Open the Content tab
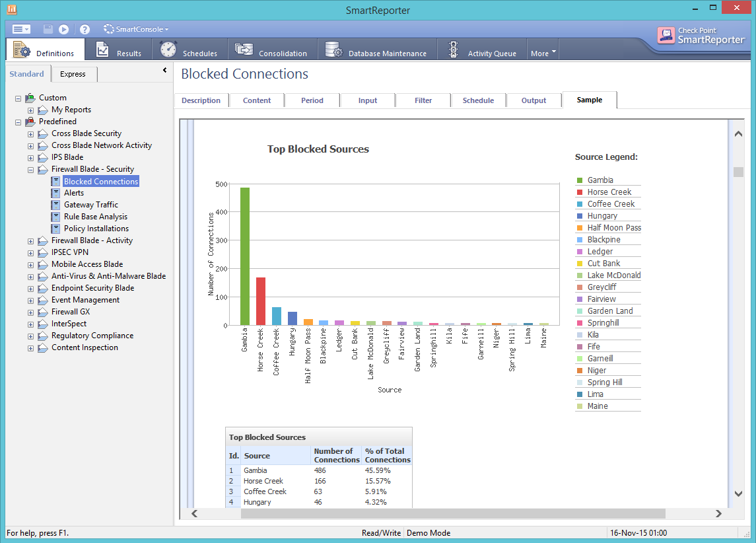756x543 pixels. coord(256,100)
